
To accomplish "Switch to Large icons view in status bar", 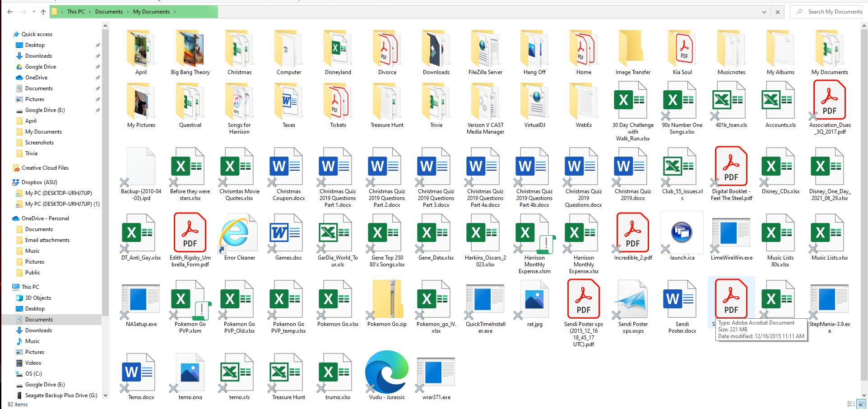I will [x=862, y=404].
